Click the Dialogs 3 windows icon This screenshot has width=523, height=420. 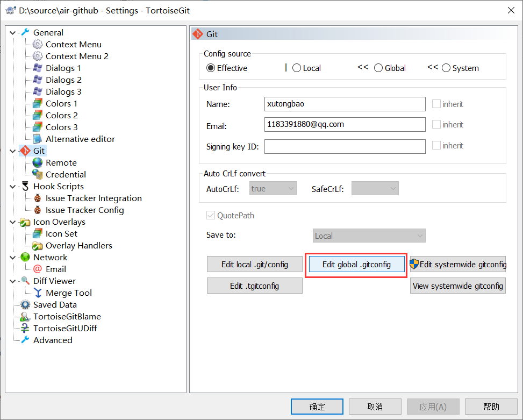[x=38, y=92]
